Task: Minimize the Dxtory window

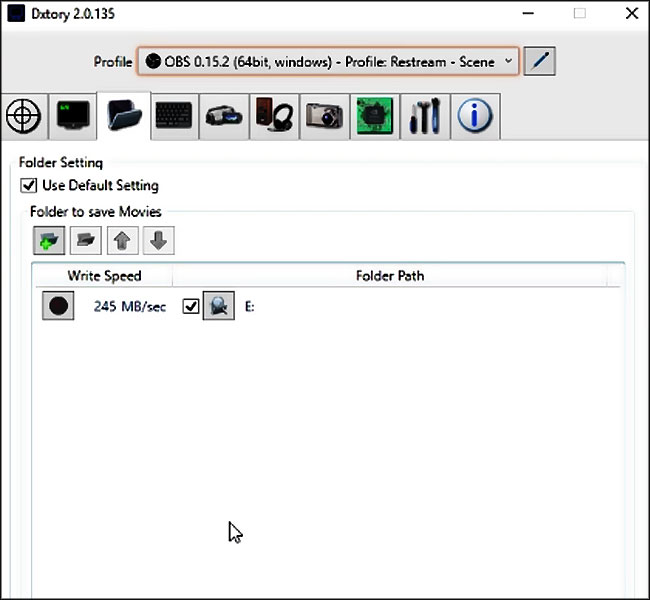Action: pos(528,13)
